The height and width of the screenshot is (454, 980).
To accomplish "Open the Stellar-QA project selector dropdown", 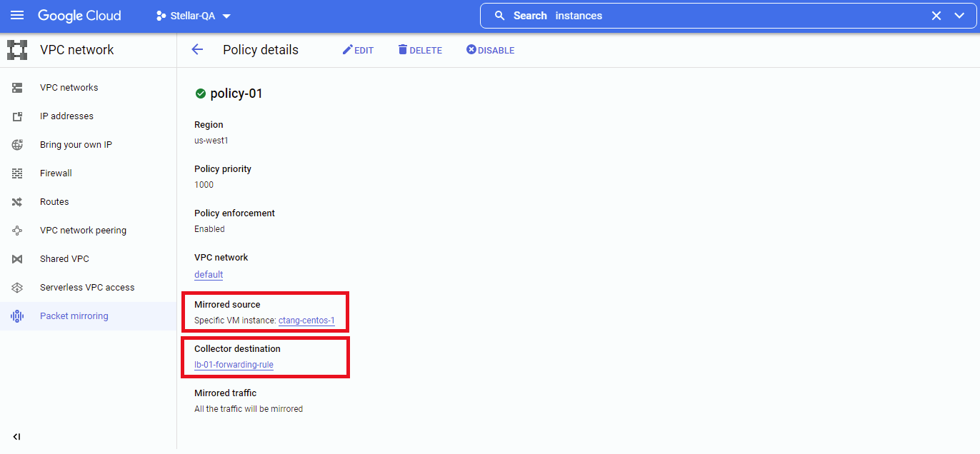I will coord(194,16).
